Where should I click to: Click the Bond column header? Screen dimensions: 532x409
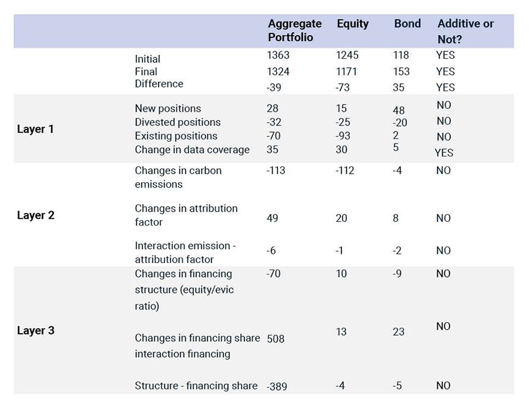407,24
